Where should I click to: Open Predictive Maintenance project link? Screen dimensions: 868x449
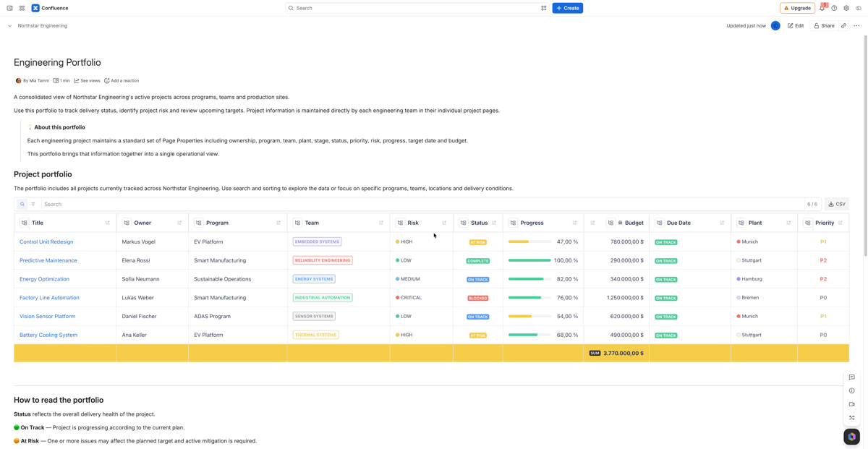(x=48, y=260)
